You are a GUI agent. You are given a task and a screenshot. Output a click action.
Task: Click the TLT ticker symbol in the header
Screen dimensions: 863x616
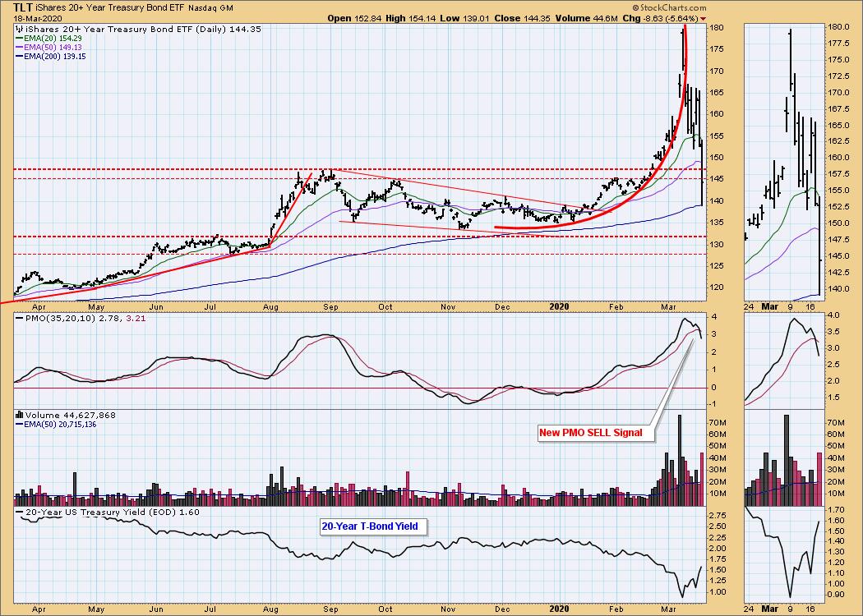point(22,7)
